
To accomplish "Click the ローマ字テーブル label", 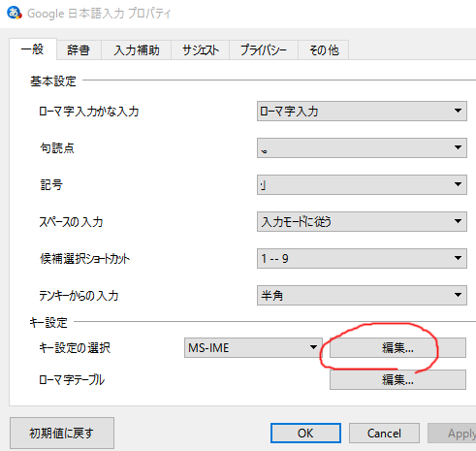I will click(x=72, y=380).
